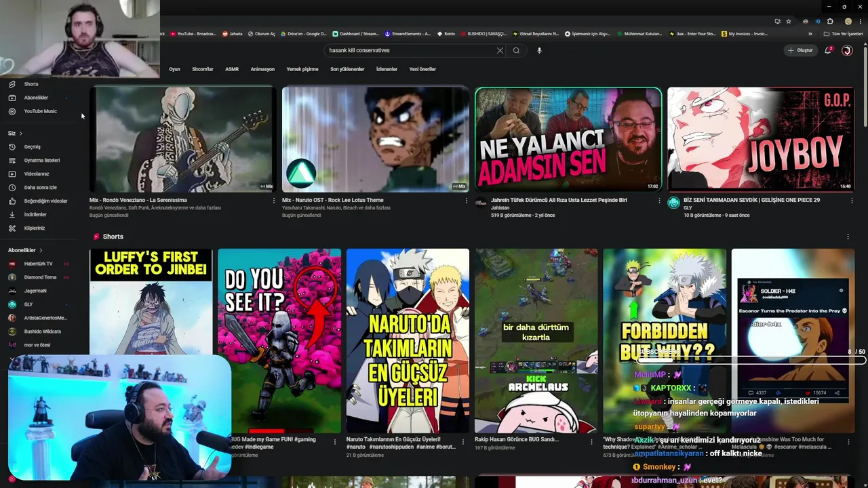
Task: Select the Yemek pişirme filter chip
Action: coord(302,69)
